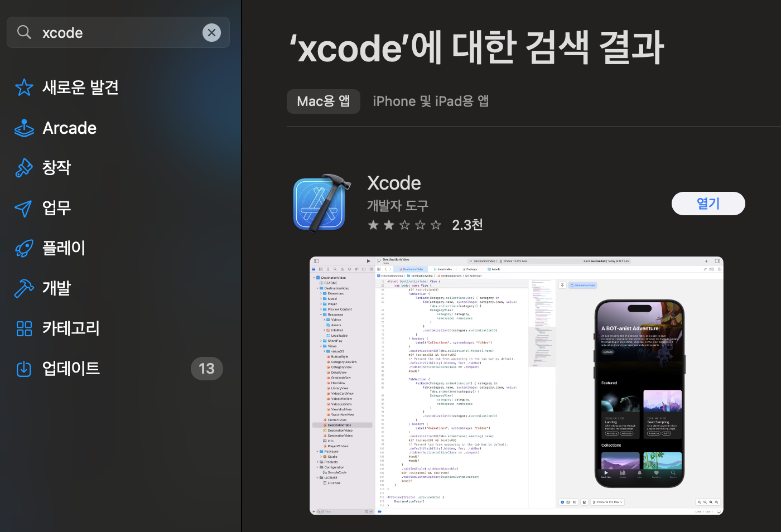Viewport: 781px width, 532px height.
Task: Select the paper plane icon for 업무
Action: click(x=23, y=209)
